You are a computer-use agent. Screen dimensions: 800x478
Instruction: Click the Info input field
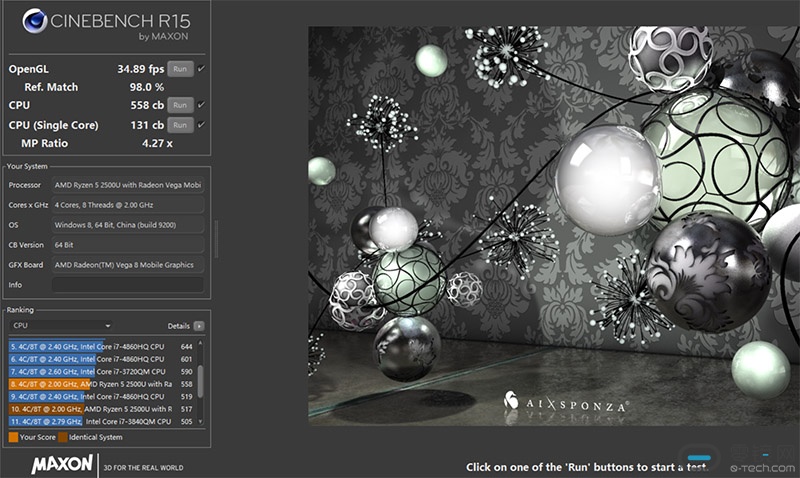[x=128, y=285]
